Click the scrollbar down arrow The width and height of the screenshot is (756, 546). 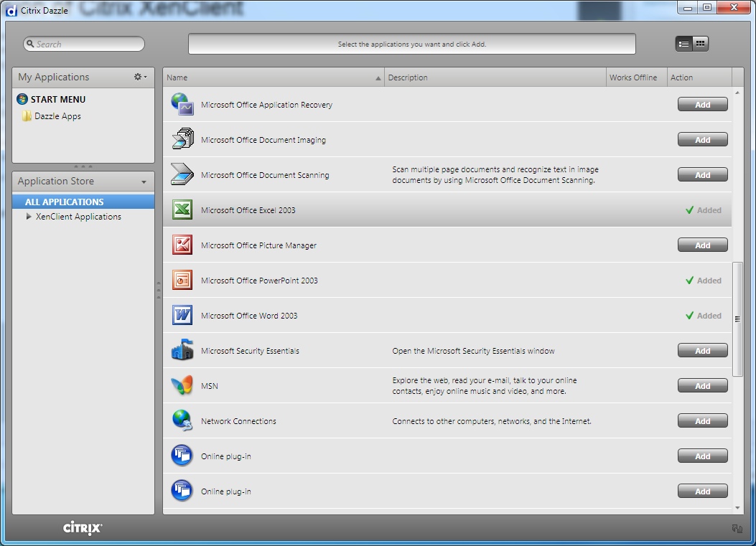pyautogui.click(x=737, y=508)
